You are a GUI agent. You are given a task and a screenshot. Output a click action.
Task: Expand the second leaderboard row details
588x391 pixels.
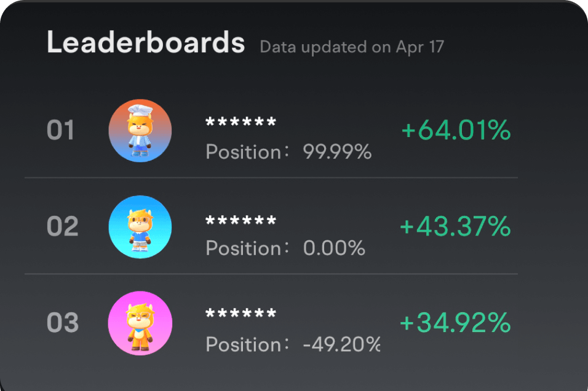coord(295,227)
